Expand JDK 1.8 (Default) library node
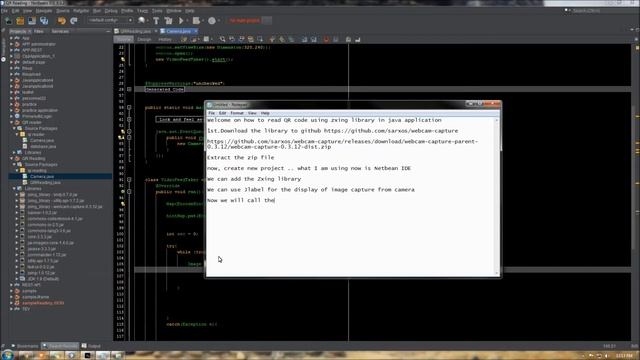The width and height of the screenshot is (640, 360). click(17, 279)
